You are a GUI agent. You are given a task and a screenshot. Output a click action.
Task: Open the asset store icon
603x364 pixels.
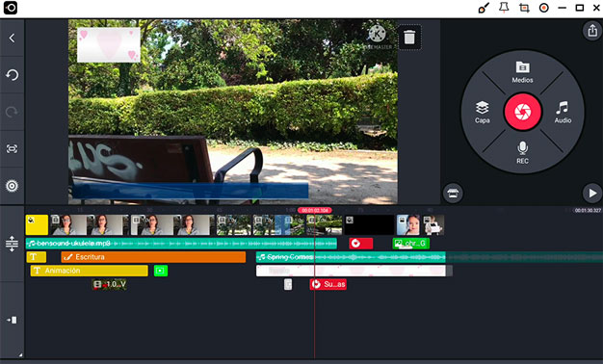click(453, 193)
